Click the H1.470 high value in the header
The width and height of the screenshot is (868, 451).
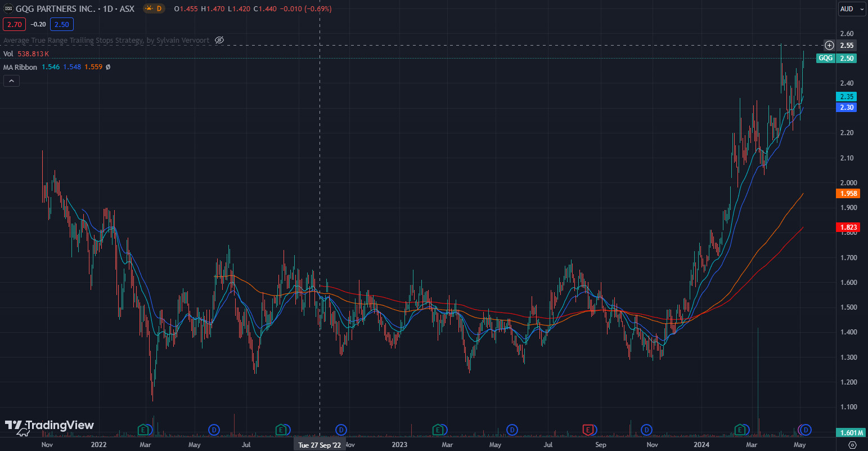coord(213,8)
